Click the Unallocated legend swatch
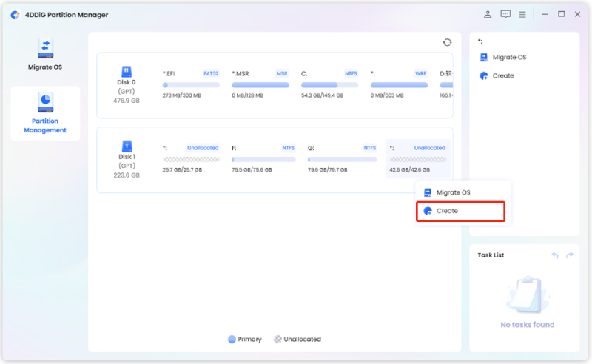The height and width of the screenshot is (364, 592). (x=277, y=340)
